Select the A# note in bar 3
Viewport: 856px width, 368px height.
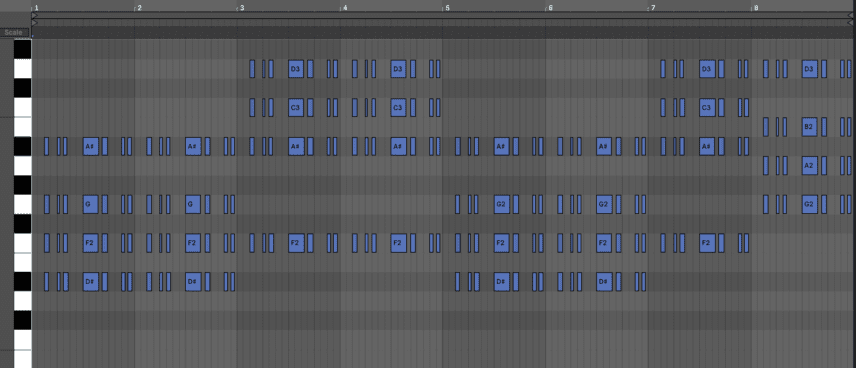(x=296, y=146)
